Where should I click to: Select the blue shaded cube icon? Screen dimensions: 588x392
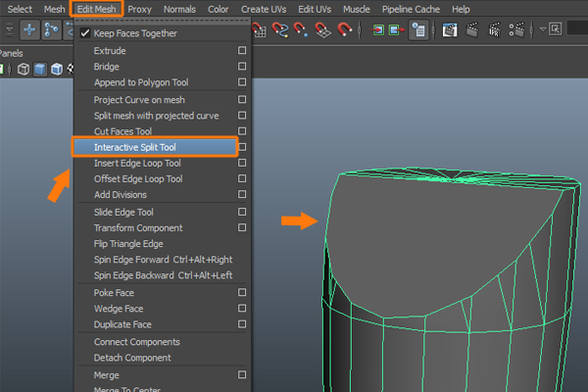coord(40,70)
